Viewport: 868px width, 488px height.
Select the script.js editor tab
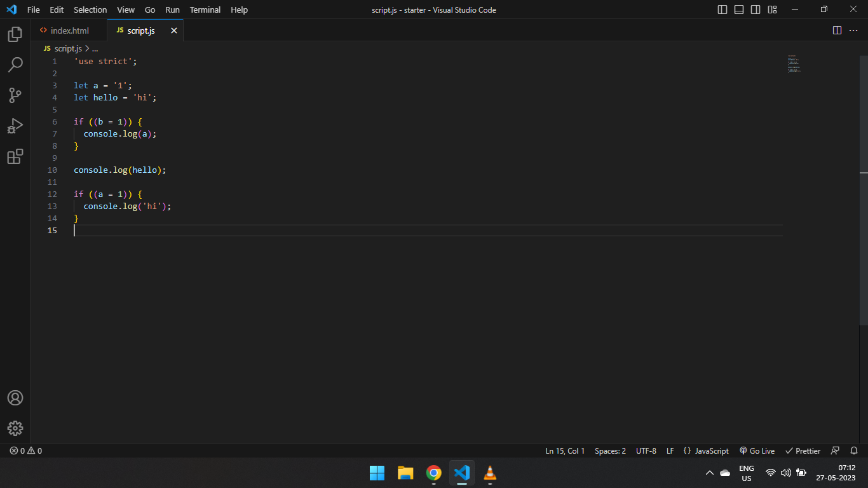[145, 30]
